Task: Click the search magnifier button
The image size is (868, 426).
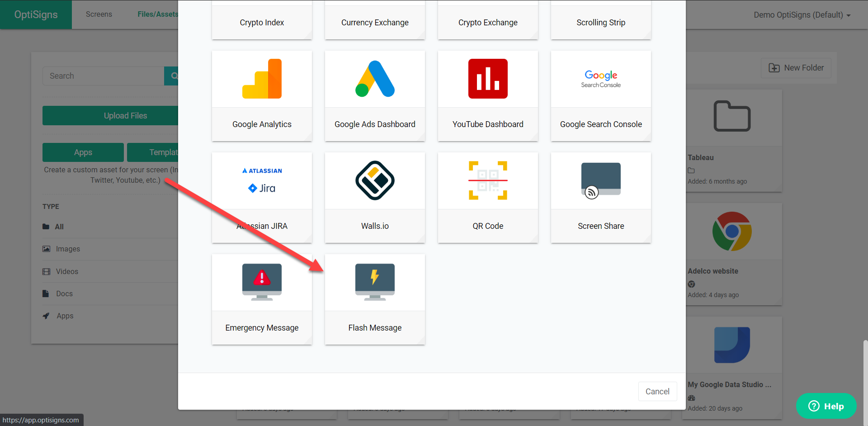Action: 172,76
